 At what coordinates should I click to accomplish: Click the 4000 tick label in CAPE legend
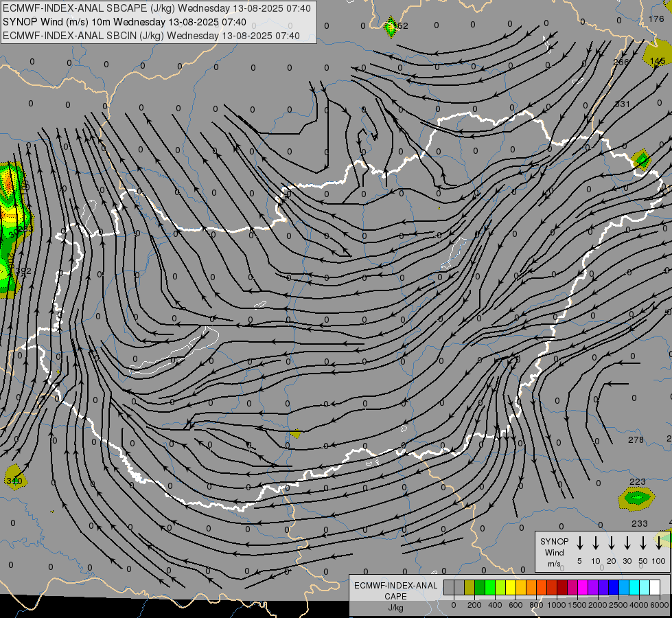pos(639,605)
